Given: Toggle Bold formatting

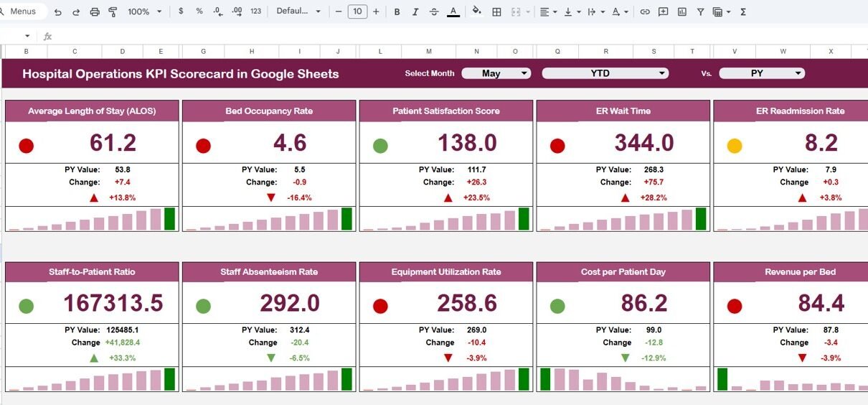Looking at the screenshot, I should pyautogui.click(x=397, y=11).
